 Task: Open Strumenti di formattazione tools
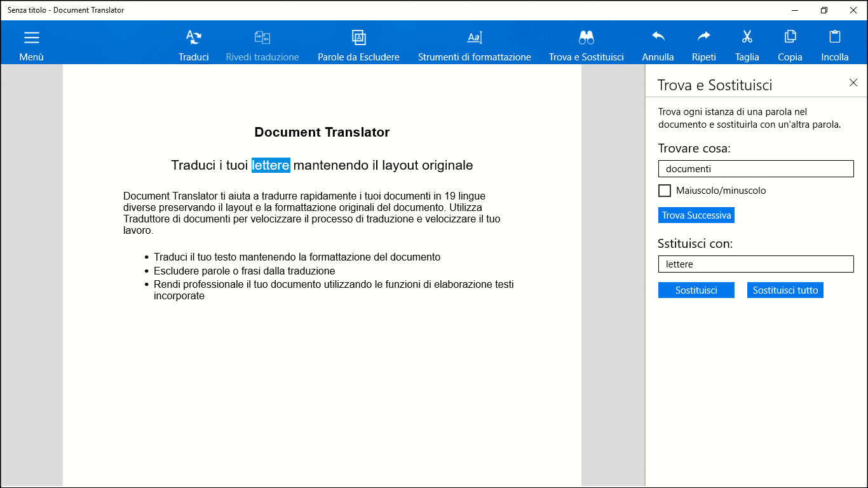474,38
